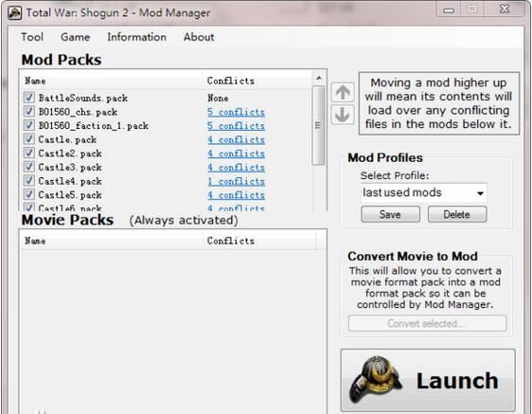Delete the selected mod profile
This screenshot has width=532, height=414.
tap(456, 215)
